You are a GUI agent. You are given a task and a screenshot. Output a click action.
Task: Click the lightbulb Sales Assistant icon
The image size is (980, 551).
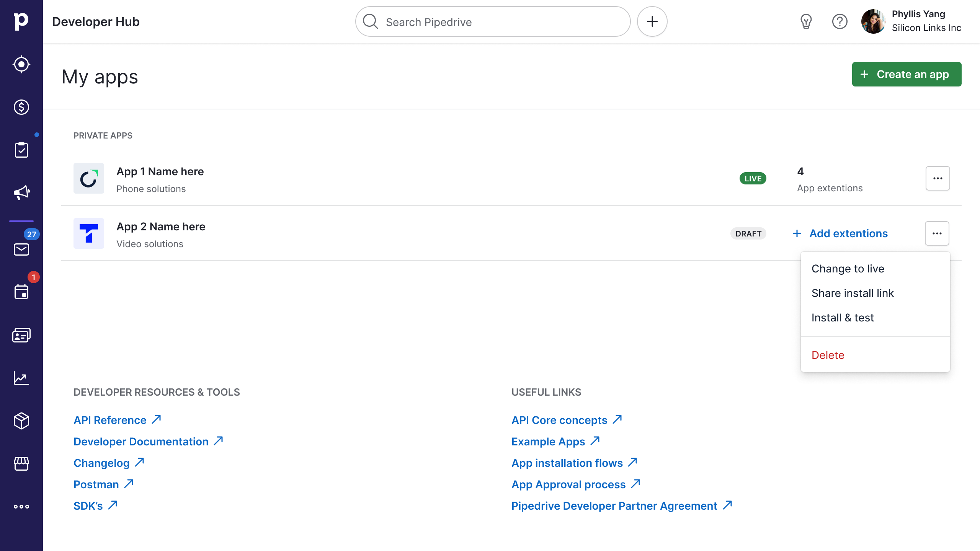click(806, 22)
